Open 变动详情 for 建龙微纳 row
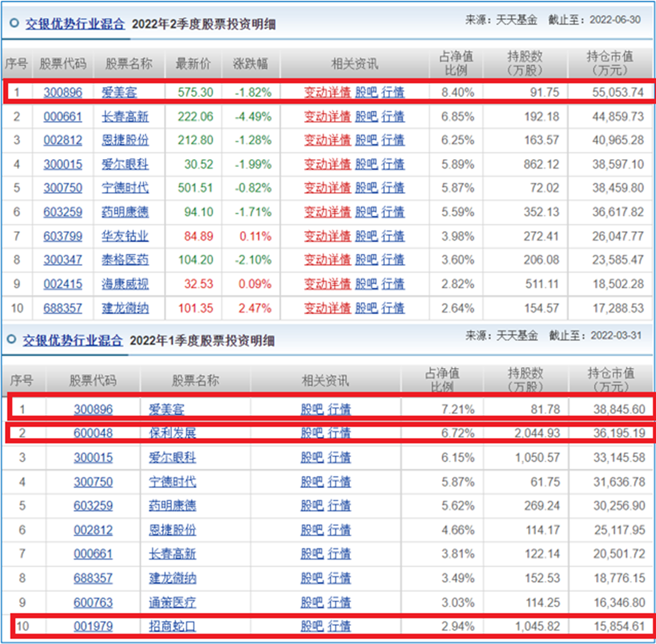 pos(327,308)
